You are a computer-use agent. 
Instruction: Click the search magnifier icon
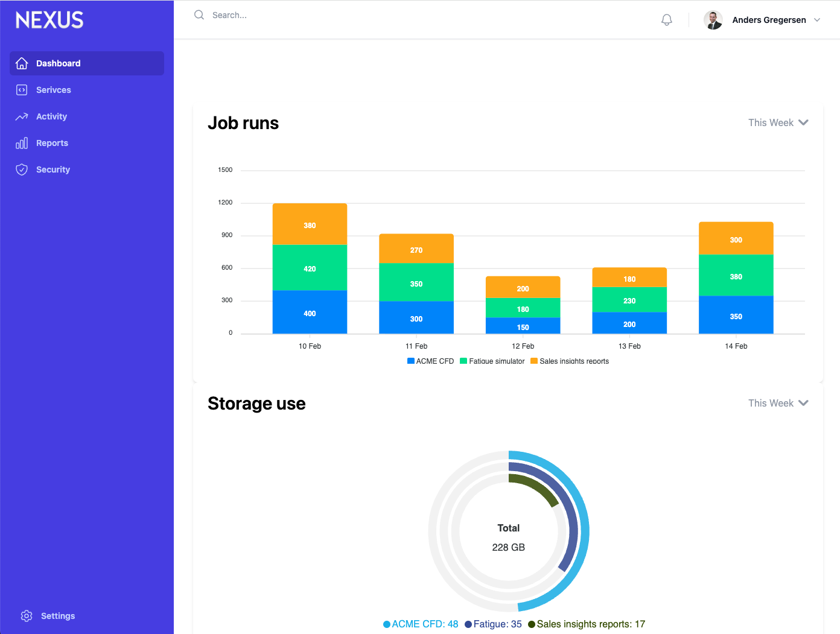coord(199,15)
